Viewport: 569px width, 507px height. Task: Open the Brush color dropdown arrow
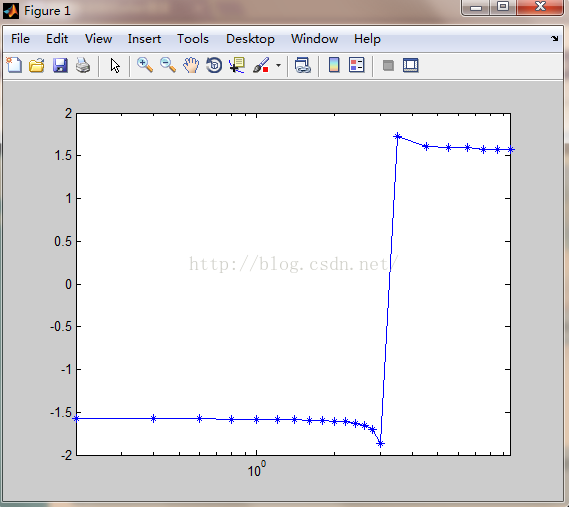(x=278, y=66)
